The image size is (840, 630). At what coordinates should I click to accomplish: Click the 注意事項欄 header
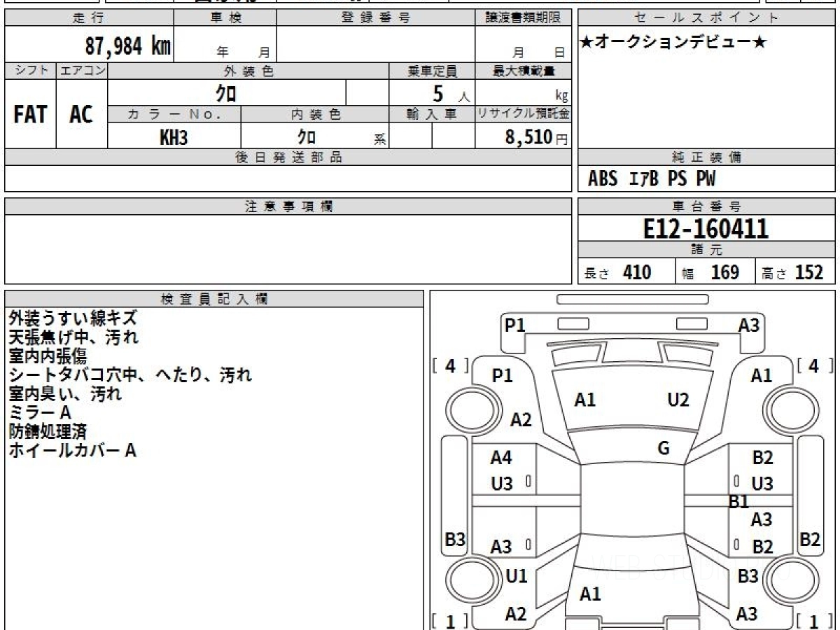tap(288, 206)
